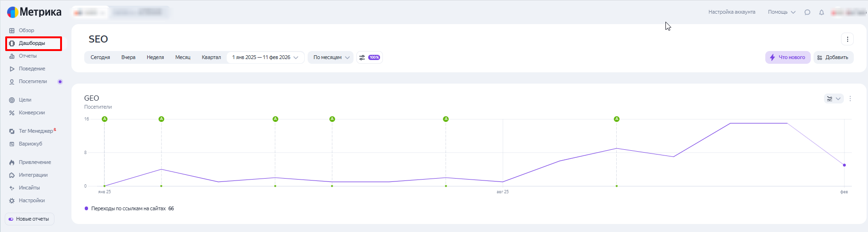
Task: Open the chart type selector dropdown
Action: [x=833, y=99]
